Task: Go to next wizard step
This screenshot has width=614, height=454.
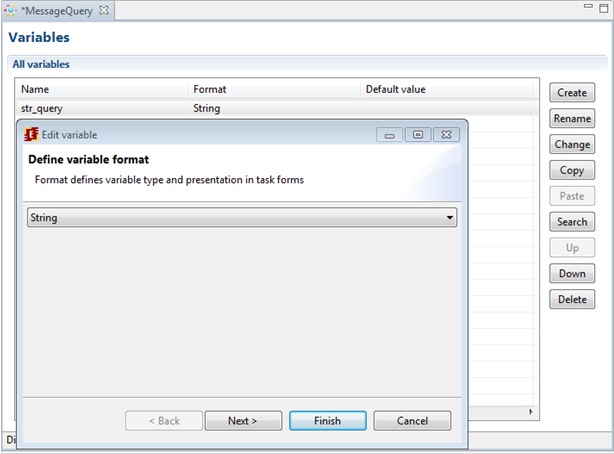Action: (243, 421)
